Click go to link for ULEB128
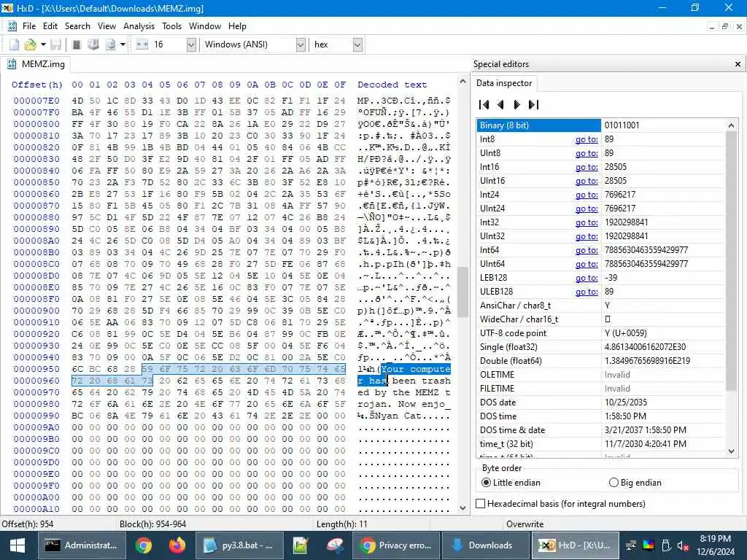Viewport: 747px width, 560px height. [x=587, y=292]
